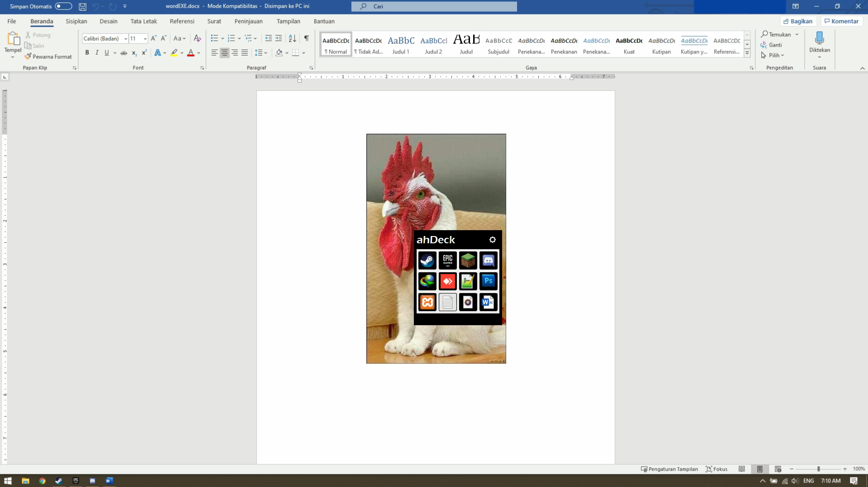Click the Komentar button
Screen dimensions: 868x487
pos(841,21)
